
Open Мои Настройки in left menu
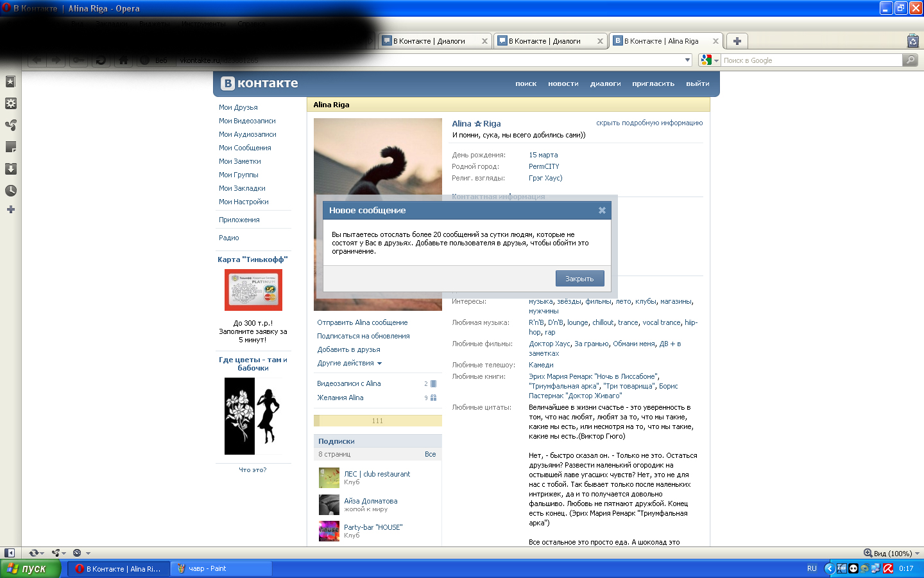243,202
